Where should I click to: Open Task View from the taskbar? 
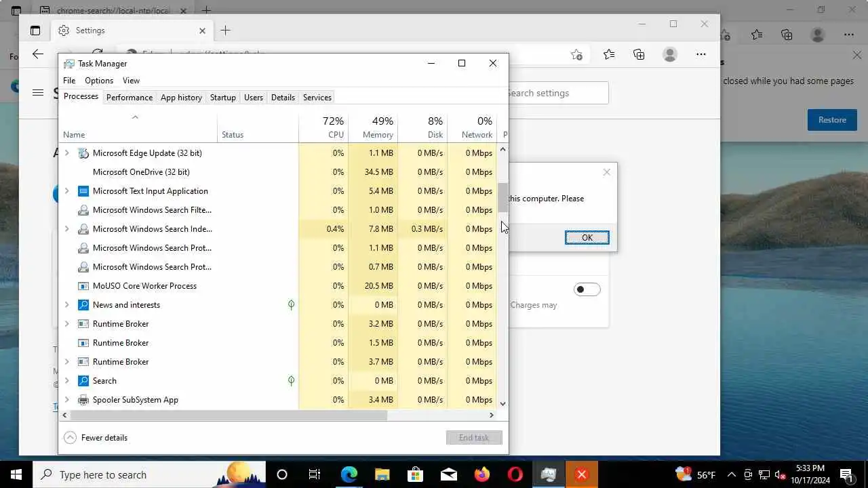pyautogui.click(x=315, y=474)
